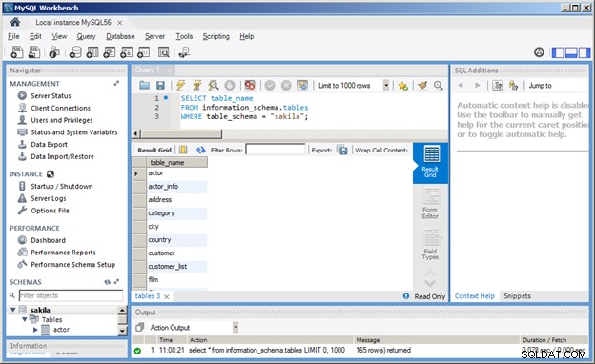Open the File menu
This screenshot has width=595, height=364.
click(13, 36)
